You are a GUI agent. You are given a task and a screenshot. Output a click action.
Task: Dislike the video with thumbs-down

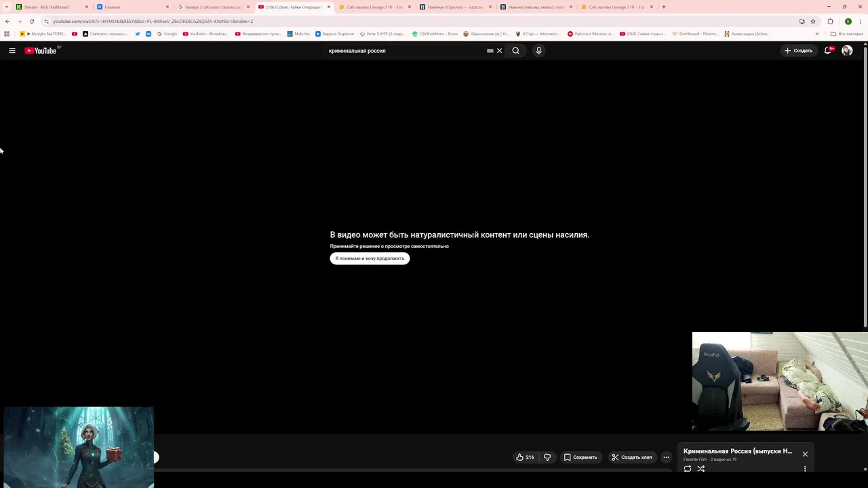pos(547,457)
